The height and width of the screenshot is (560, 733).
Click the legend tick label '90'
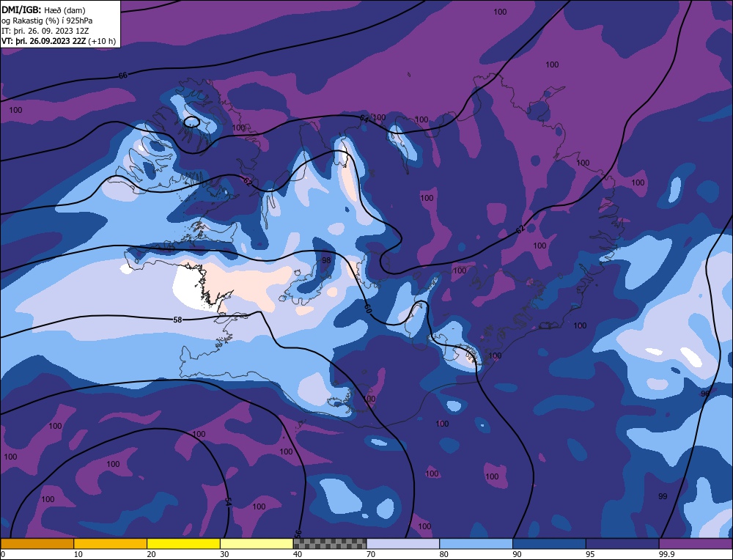coord(517,554)
